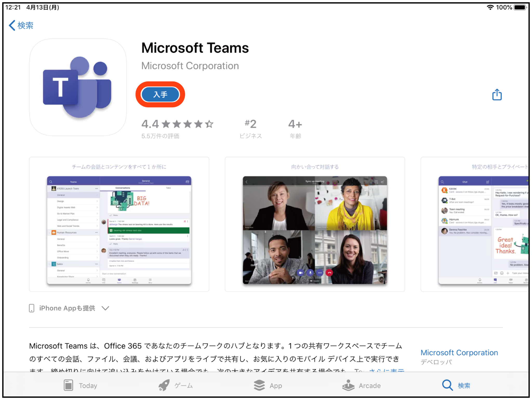This screenshot has width=532, height=400.
Task: Tap the 12:21 clock in status bar
Action: click(x=13, y=7)
